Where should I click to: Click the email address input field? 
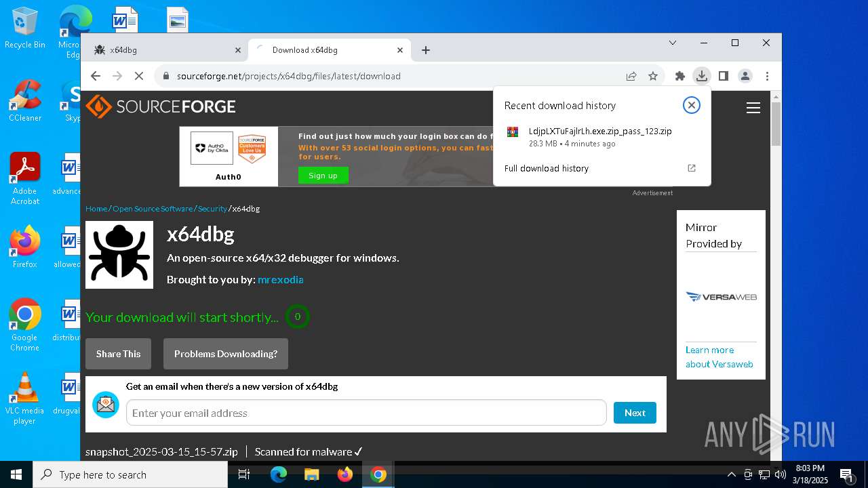coord(366,413)
